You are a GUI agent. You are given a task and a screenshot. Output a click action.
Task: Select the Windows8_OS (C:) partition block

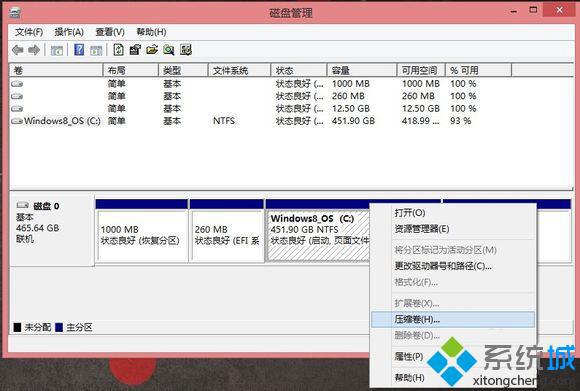click(318, 236)
